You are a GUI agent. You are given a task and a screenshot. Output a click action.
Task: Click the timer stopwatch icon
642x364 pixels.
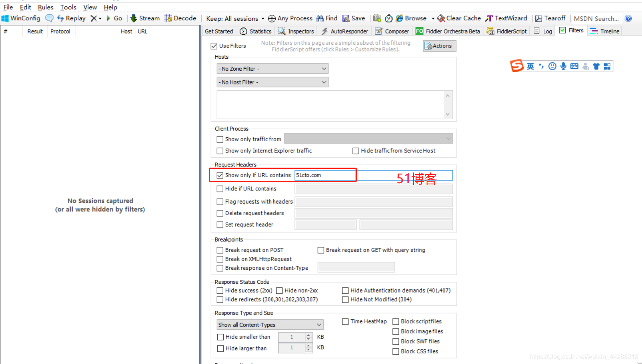coord(389,18)
